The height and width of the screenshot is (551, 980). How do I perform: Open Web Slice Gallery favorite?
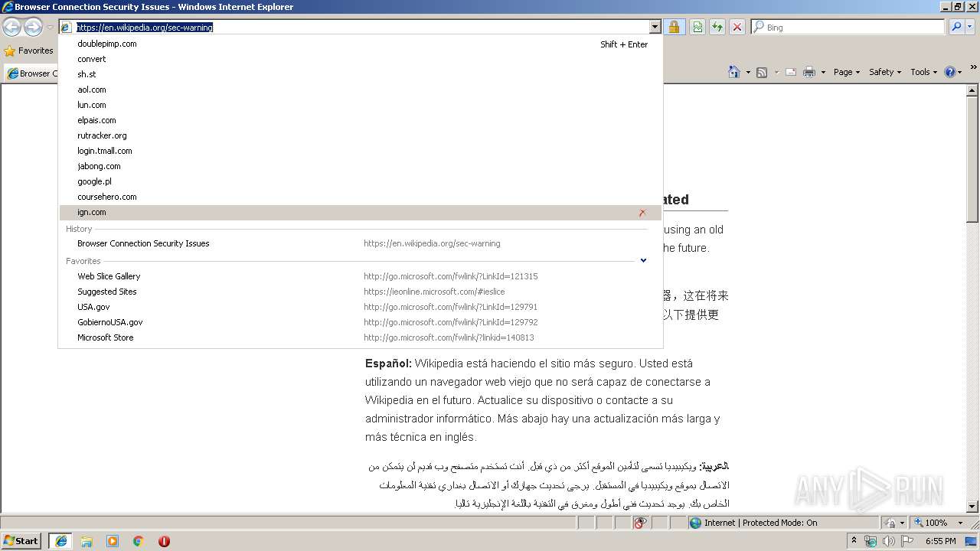pos(360,276)
